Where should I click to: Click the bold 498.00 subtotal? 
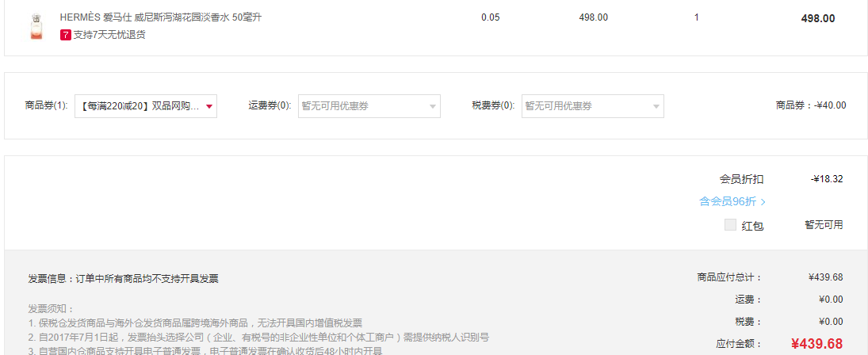pos(817,18)
